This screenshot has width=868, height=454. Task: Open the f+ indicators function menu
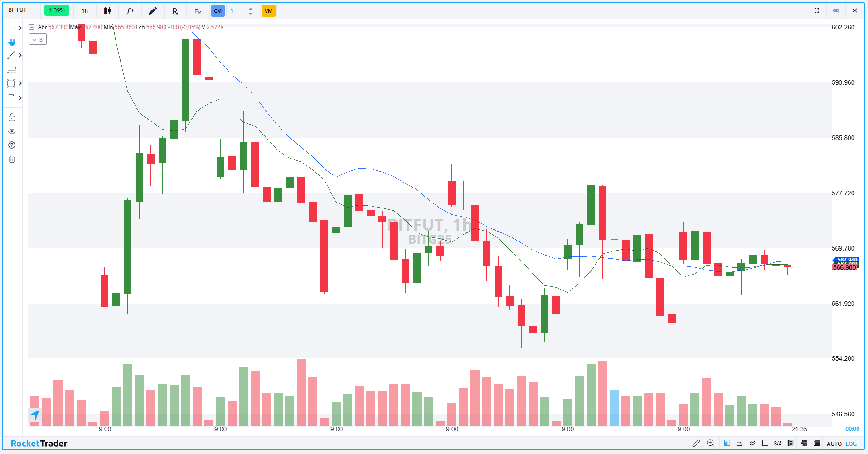(130, 11)
